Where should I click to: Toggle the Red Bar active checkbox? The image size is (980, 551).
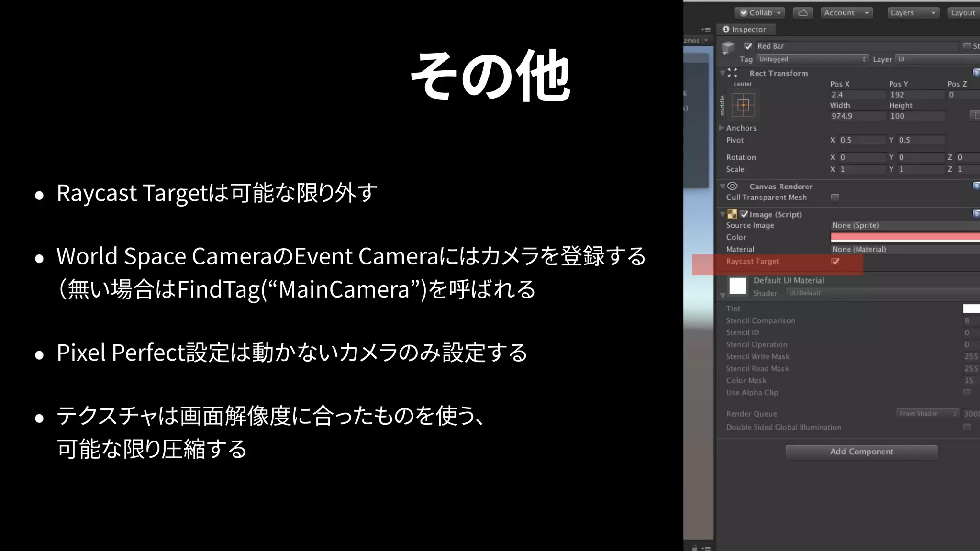click(748, 46)
